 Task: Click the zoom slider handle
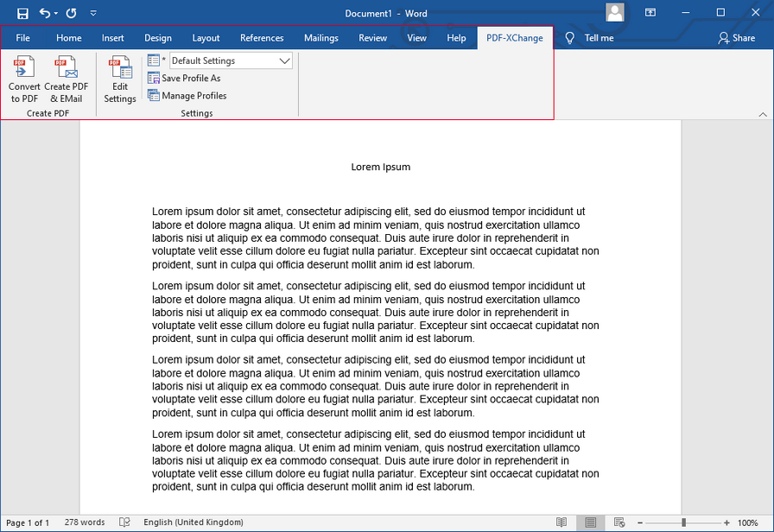(x=683, y=522)
